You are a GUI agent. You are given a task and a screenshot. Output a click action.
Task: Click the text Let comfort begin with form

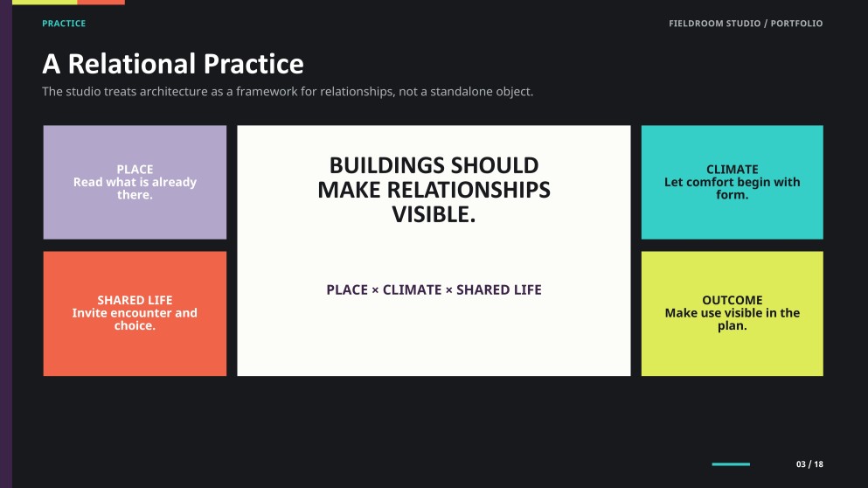coord(732,188)
